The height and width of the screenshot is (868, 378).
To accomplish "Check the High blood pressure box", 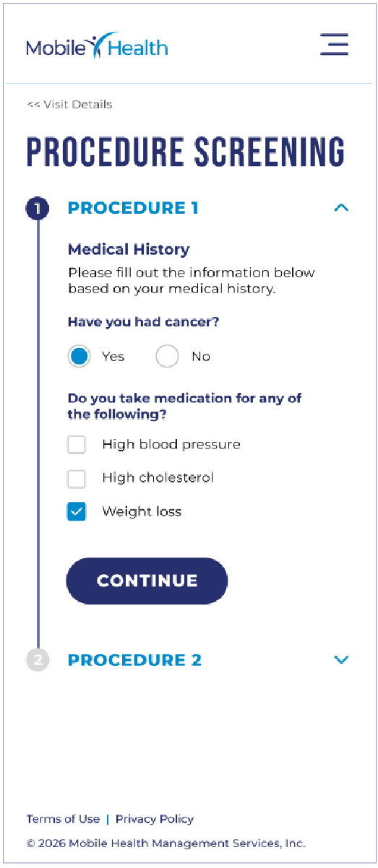I will [x=77, y=445].
